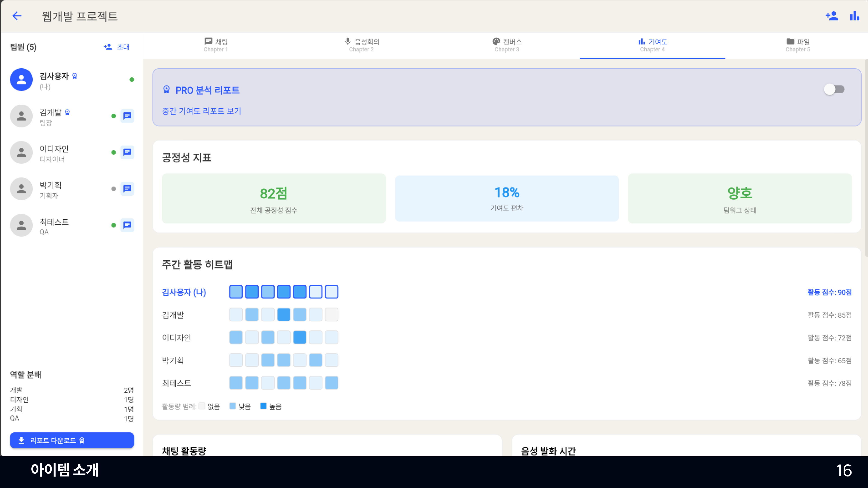The image size is (868, 488).
Task: Open 중간 기여도 리포트 보기 link
Action: coord(201,111)
